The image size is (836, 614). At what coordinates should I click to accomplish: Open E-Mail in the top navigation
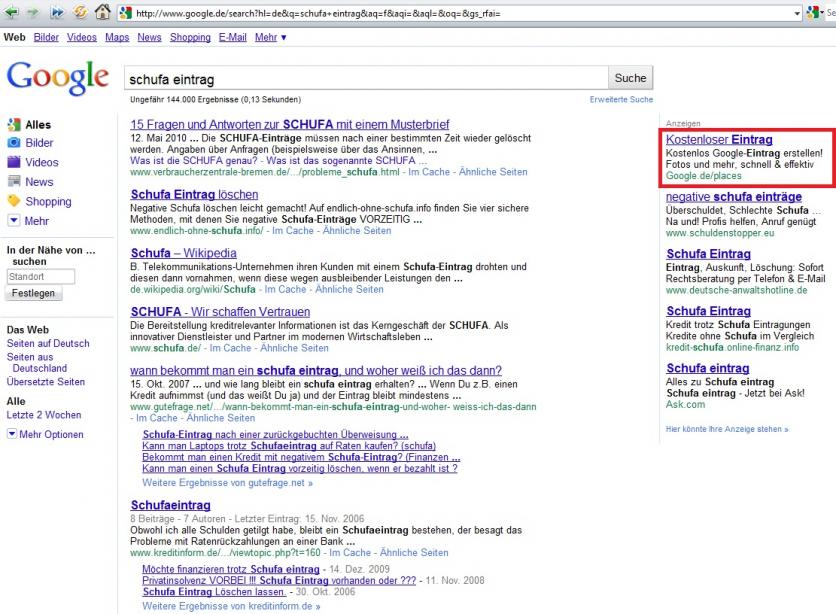pyautogui.click(x=232, y=37)
